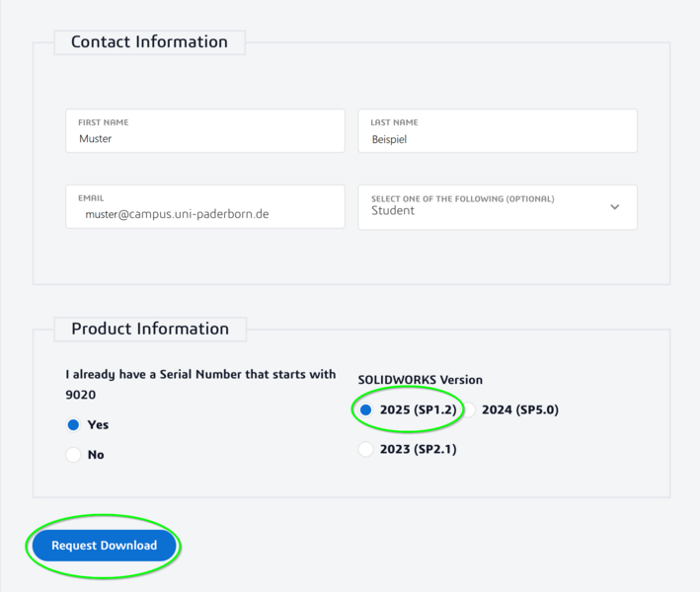Click the Product Information section heading
700x592 pixels.
(x=149, y=329)
